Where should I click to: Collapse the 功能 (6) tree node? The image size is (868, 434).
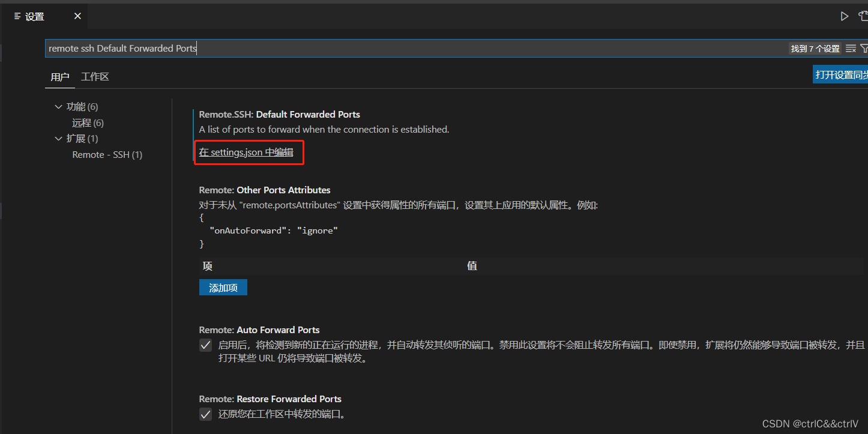click(x=58, y=107)
